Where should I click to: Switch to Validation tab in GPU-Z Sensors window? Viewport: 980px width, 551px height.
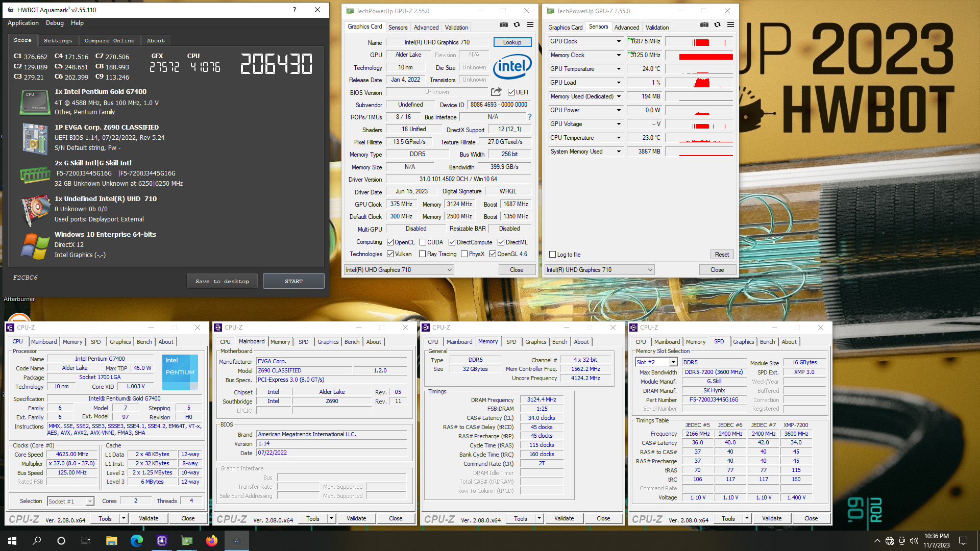pos(657,28)
